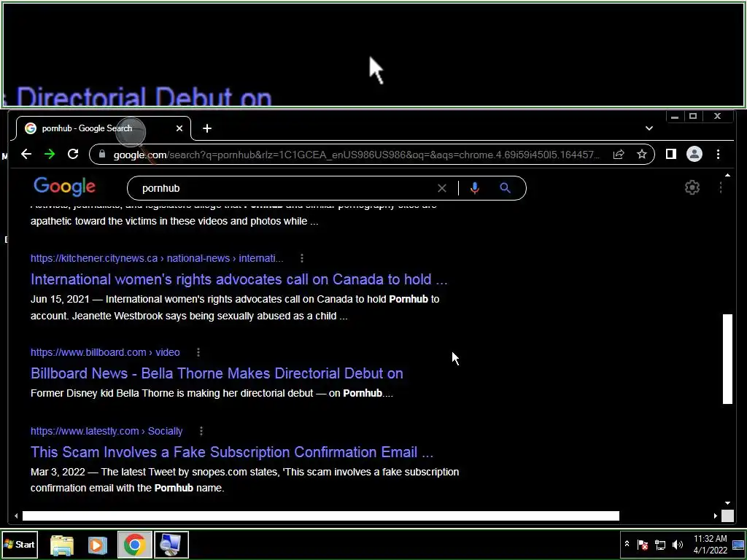Open International women's rights advocates result
The width and height of the screenshot is (747, 560).
(239, 279)
